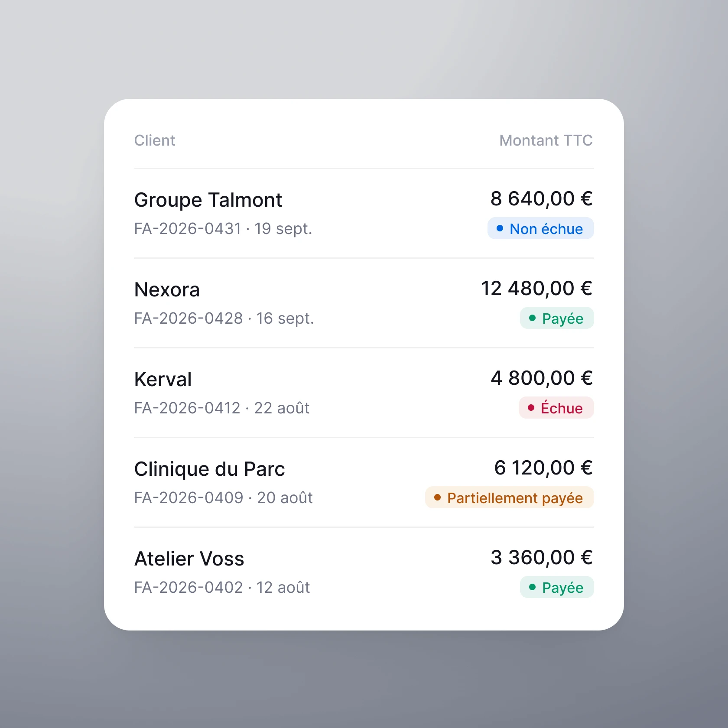Click the 6 120,00 € amount
Viewport: 728px width, 728px height.
[543, 468]
